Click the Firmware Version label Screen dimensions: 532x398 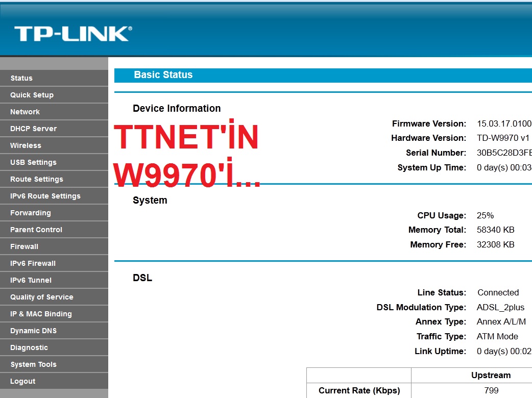[x=429, y=123]
